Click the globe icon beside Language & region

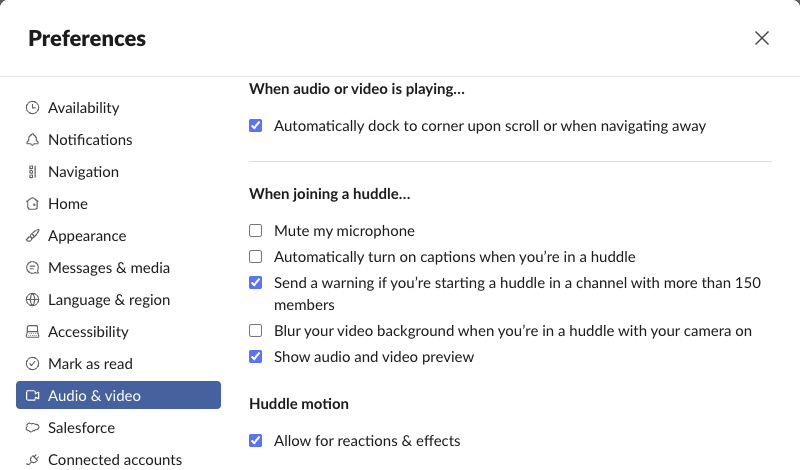[x=32, y=300]
